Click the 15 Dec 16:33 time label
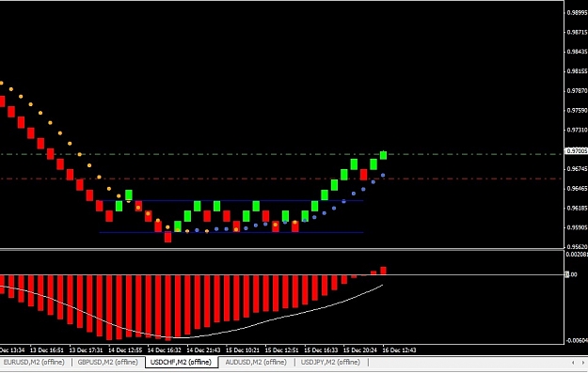The height and width of the screenshot is (373, 588). point(321,350)
